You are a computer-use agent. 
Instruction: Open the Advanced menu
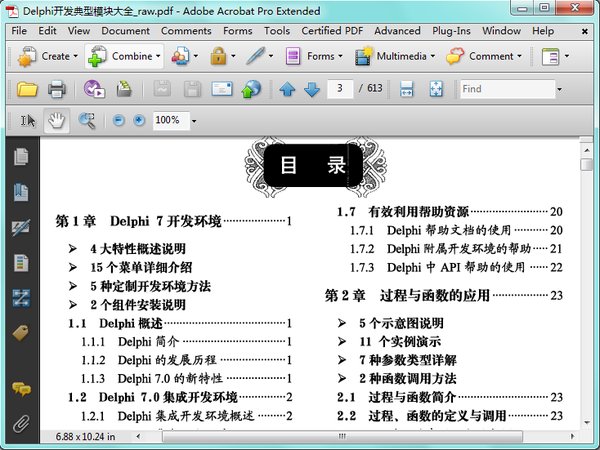click(x=397, y=31)
